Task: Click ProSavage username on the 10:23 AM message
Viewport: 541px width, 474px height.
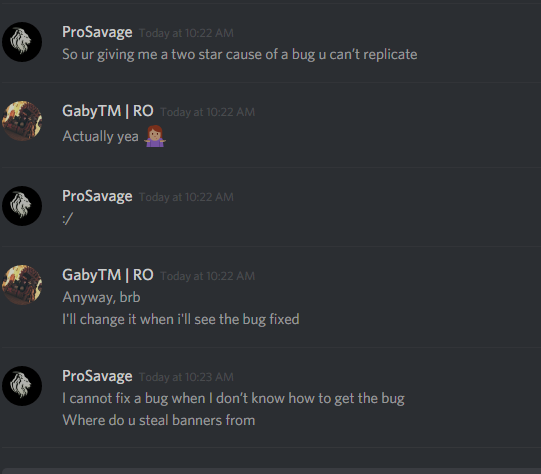Action: [97, 376]
